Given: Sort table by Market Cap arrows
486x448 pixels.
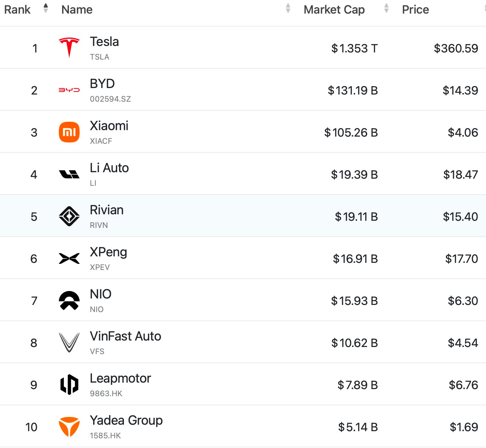Looking at the screenshot, I should point(386,8).
